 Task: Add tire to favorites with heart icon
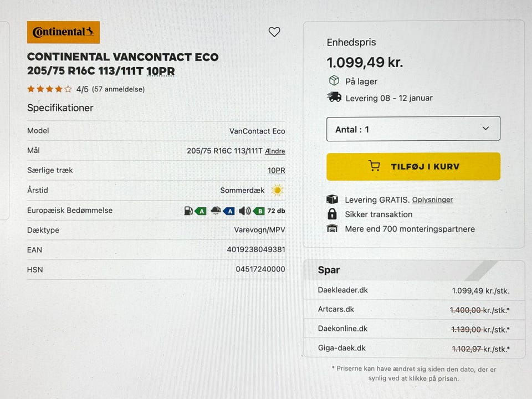tap(274, 32)
